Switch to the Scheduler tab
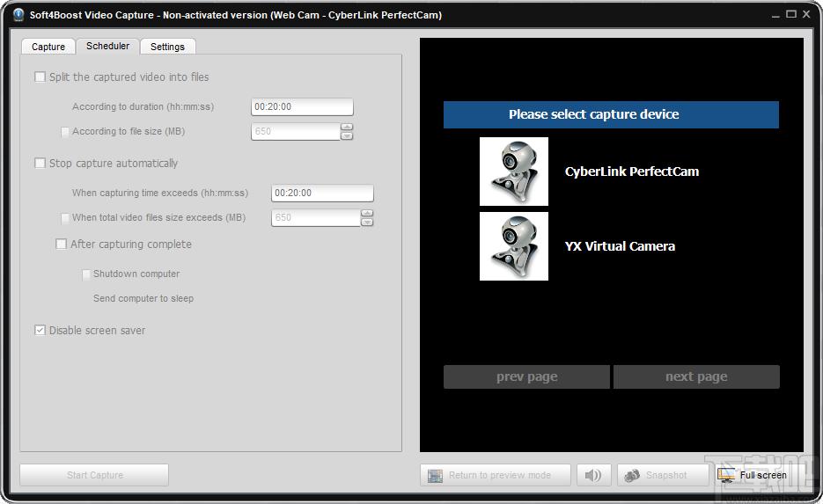 pyautogui.click(x=107, y=46)
